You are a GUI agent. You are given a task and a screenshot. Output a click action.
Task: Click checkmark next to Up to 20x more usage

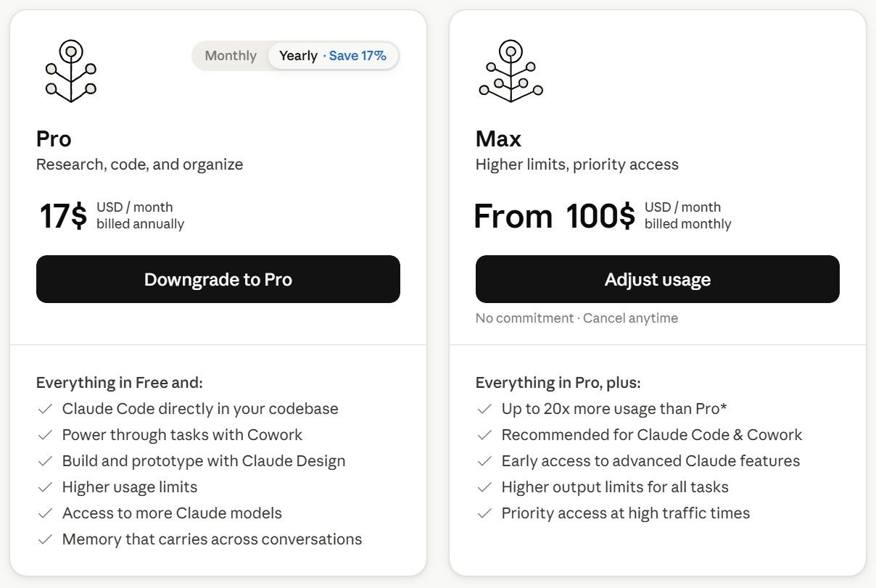pos(484,409)
